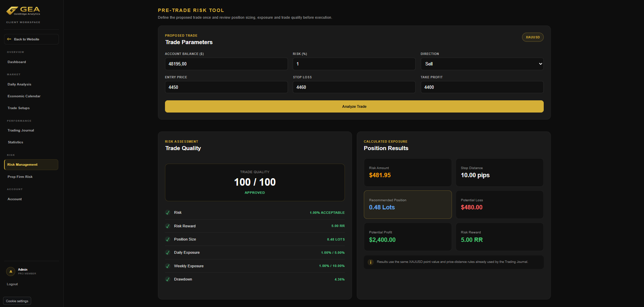Focus the Account Balance input field

226,64
